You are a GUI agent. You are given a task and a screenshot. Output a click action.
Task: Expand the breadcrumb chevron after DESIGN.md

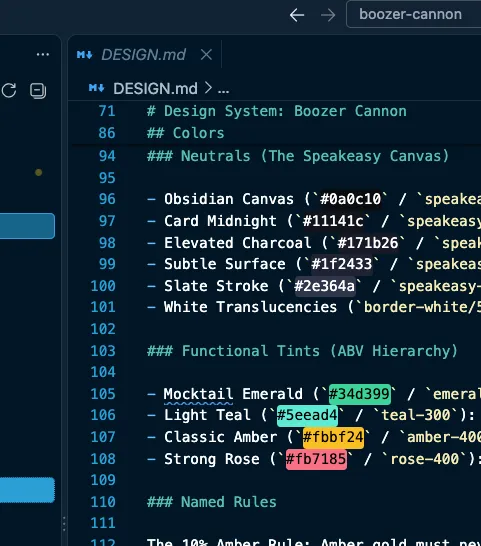point(208,88)
